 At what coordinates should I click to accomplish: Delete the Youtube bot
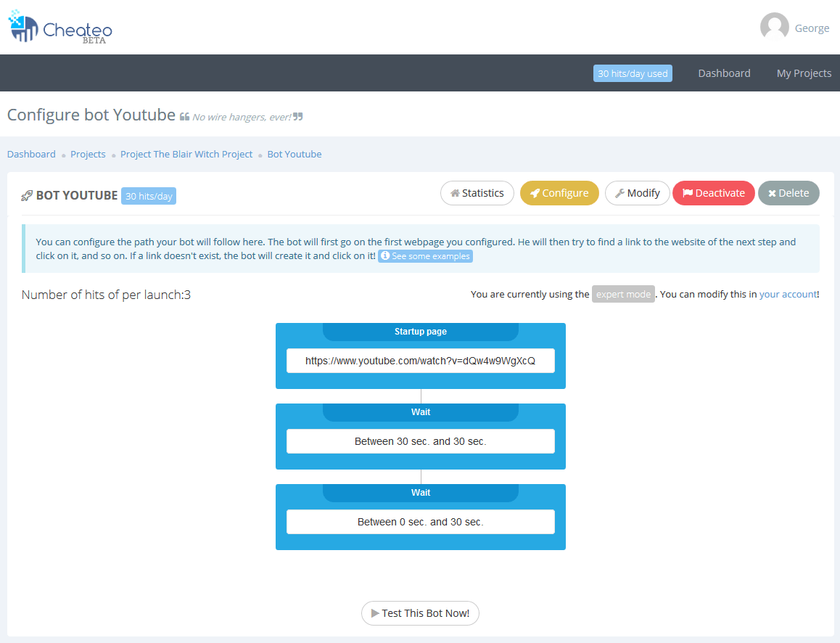(788, 193)
